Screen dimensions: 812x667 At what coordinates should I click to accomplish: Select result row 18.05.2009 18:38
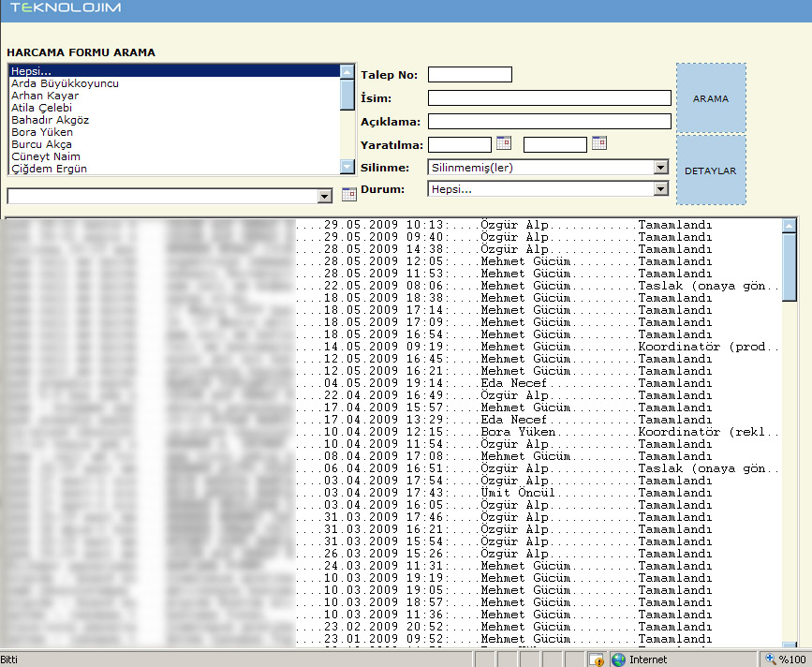393,298
